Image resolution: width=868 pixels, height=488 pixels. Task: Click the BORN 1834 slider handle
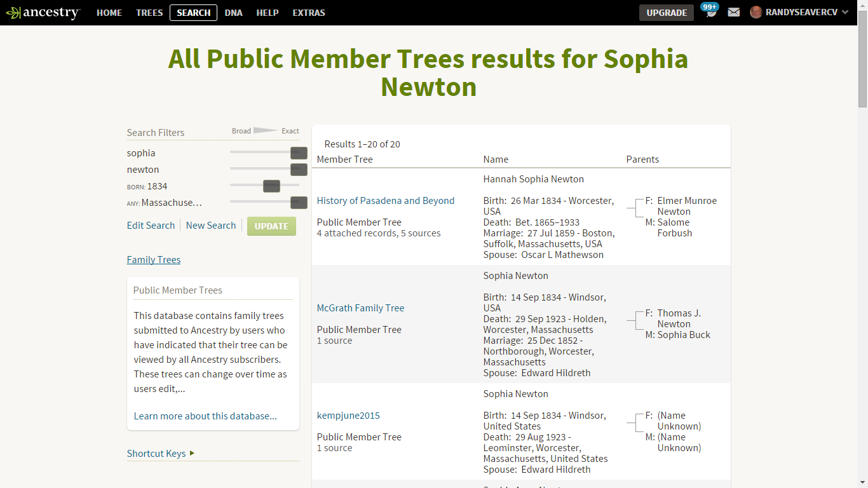(271, 186)
